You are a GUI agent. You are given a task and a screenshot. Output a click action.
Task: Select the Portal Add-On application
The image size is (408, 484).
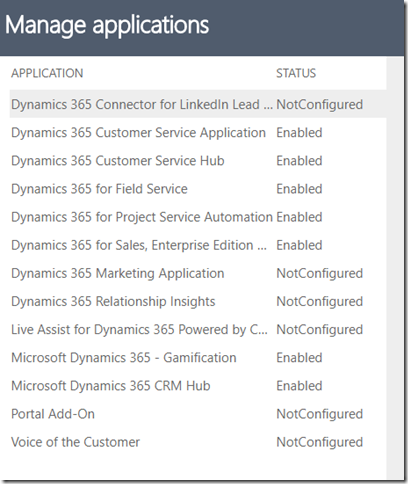click(x=53, y=414)
